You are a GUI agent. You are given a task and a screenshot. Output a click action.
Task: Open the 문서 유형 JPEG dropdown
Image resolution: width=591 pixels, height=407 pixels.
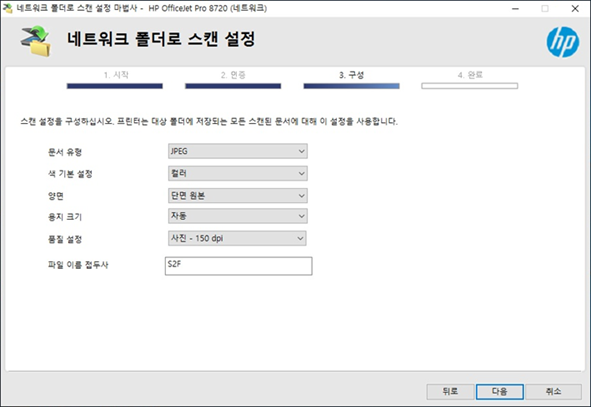[x=237, y=151]
